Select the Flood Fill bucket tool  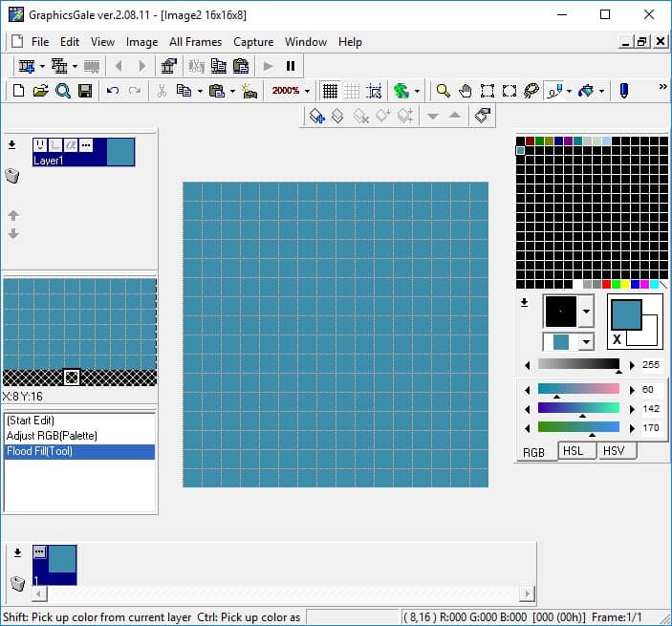tap(586, 91)
